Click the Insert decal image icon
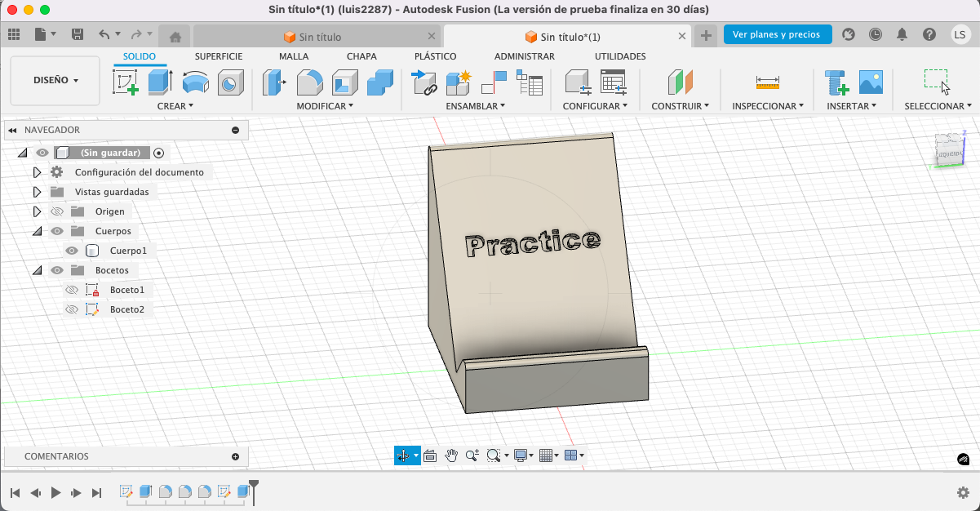 871,82
